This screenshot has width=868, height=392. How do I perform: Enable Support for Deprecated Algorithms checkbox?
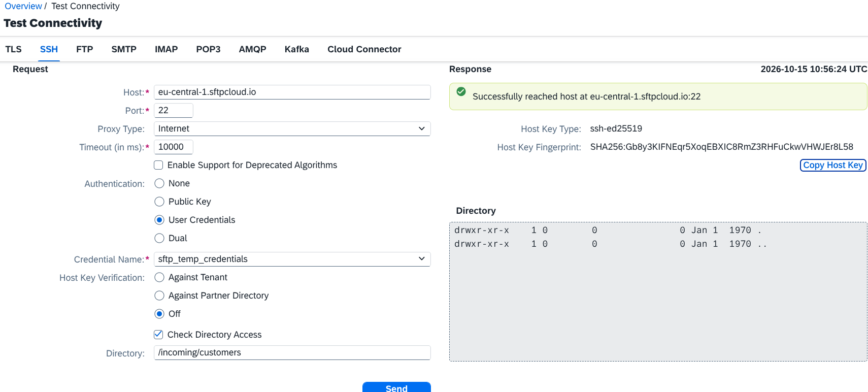click(x=158, y=165)
